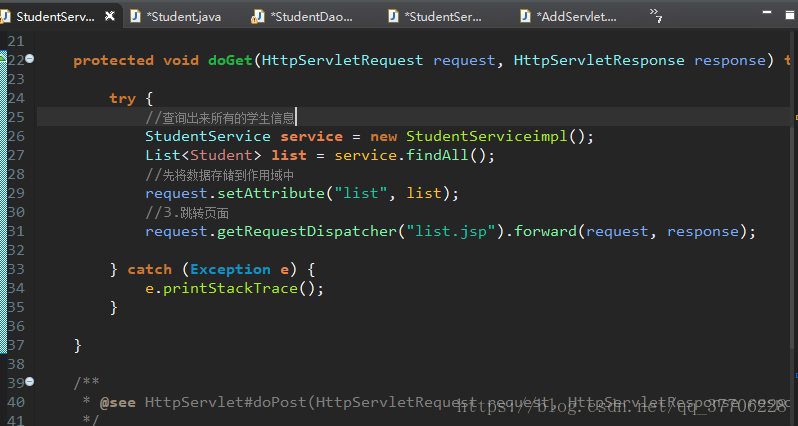Click HttpServletRequest parameter type on line 22
The height and width of the screenshot is (426, 798).
[343, 61]
